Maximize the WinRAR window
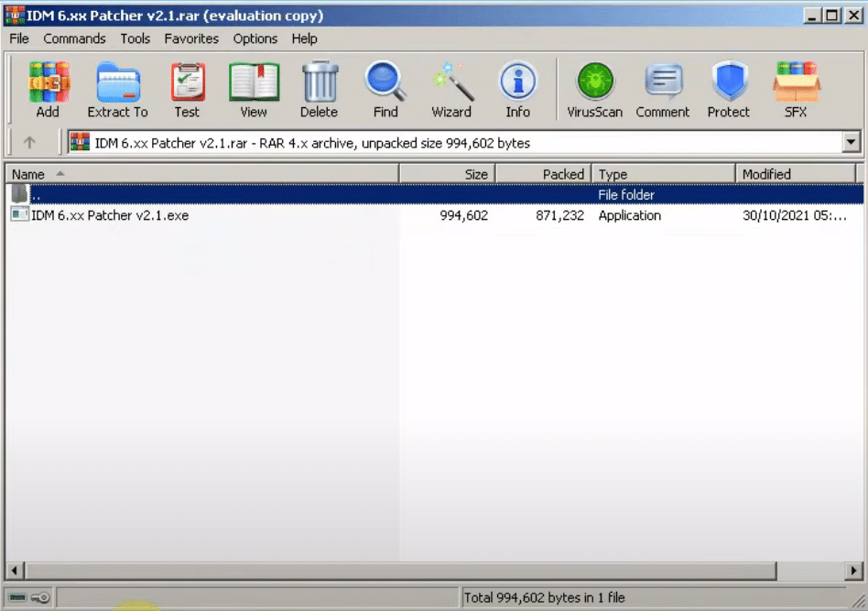This screenshot has height=611, width=868. pos(832,15)
